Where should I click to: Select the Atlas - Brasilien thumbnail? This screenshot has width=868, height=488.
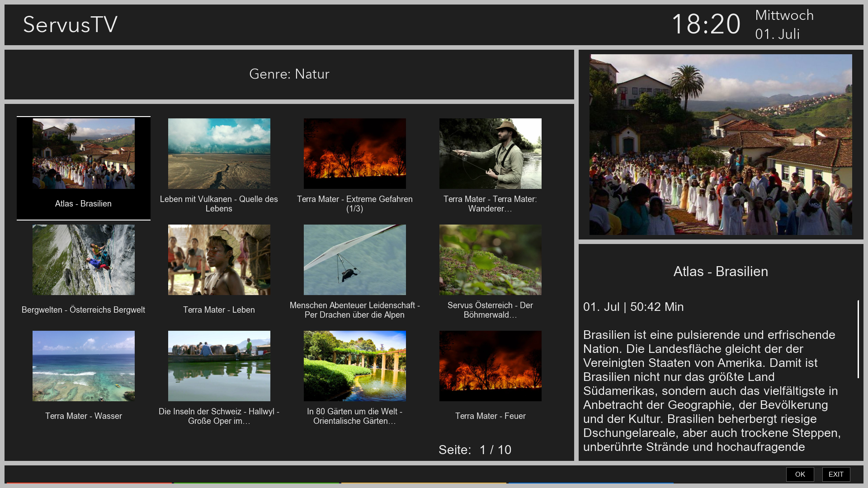84,154
